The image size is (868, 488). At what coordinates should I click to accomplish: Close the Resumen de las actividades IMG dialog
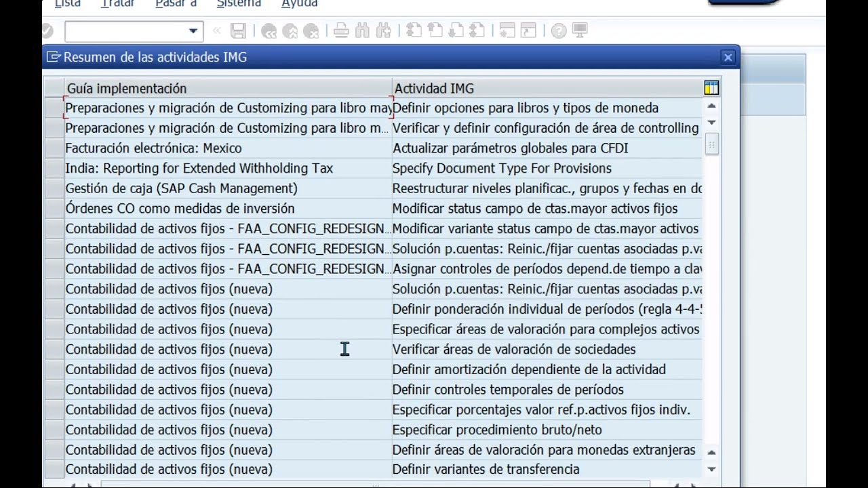tap(728, 58)
